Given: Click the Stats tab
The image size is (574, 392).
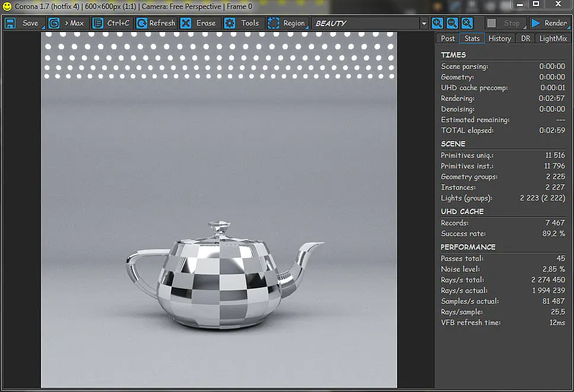Looking at the screenshot, I should coord(472,39).
